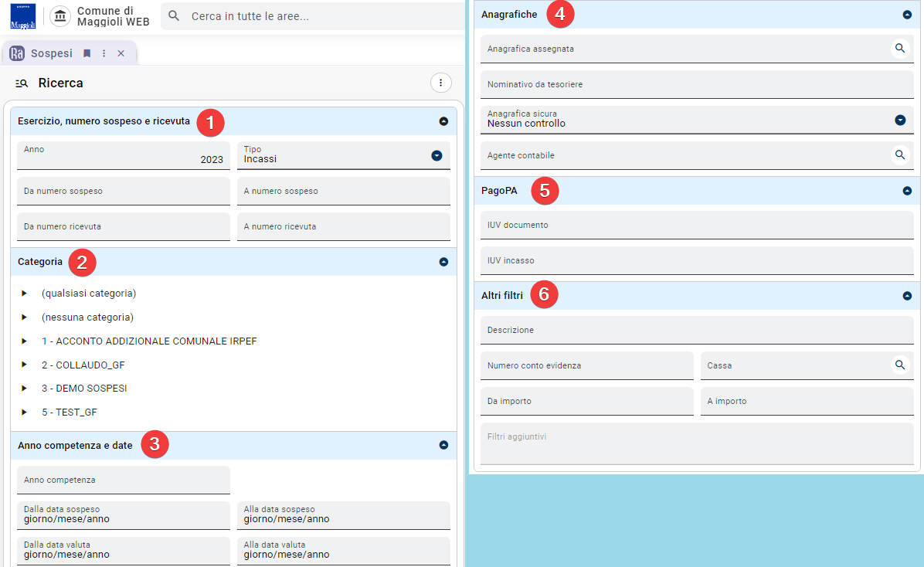Open the Anagrafica sicura dropdown
This screenshot has width=924, height=567.
click(x=900, y=121)
